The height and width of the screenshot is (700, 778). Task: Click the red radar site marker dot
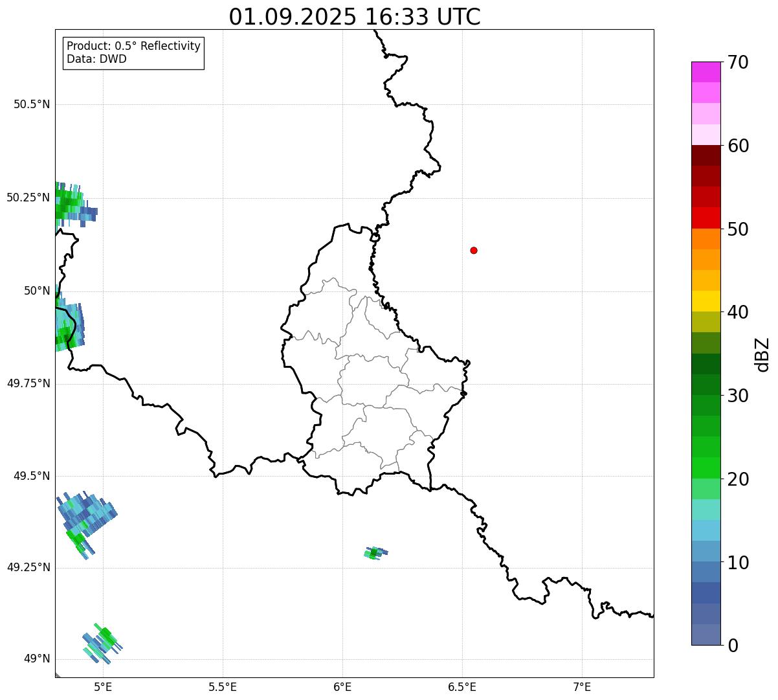coord(474,251)
